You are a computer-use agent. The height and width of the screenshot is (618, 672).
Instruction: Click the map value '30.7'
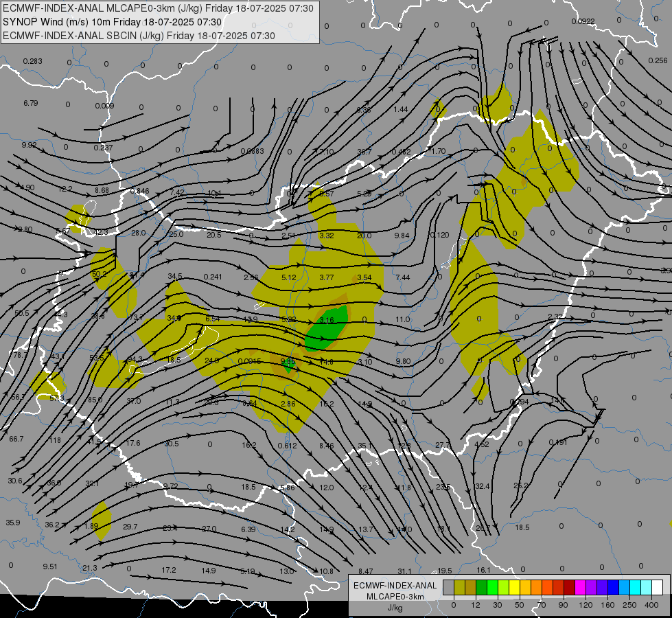point(364,152)
